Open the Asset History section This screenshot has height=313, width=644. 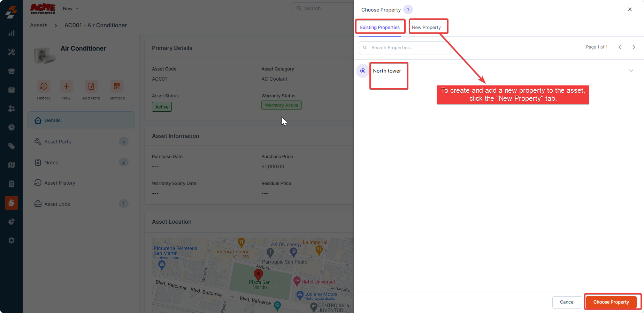click(x=81, y=183)
